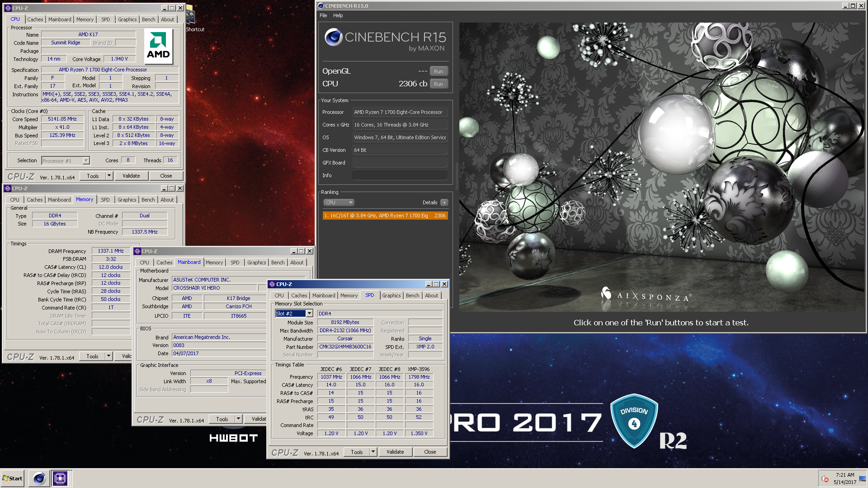Image resolution: width=868 pixels, height=488 pixels.
Task: Click the GFX Board field in Cinebench
Action: tap(400, 163)
